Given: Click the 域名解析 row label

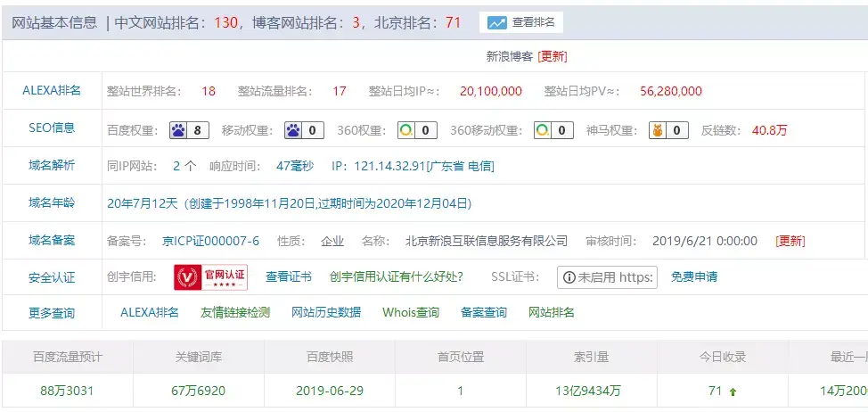Looking at the screenshot, I should [x=52, y=165].
